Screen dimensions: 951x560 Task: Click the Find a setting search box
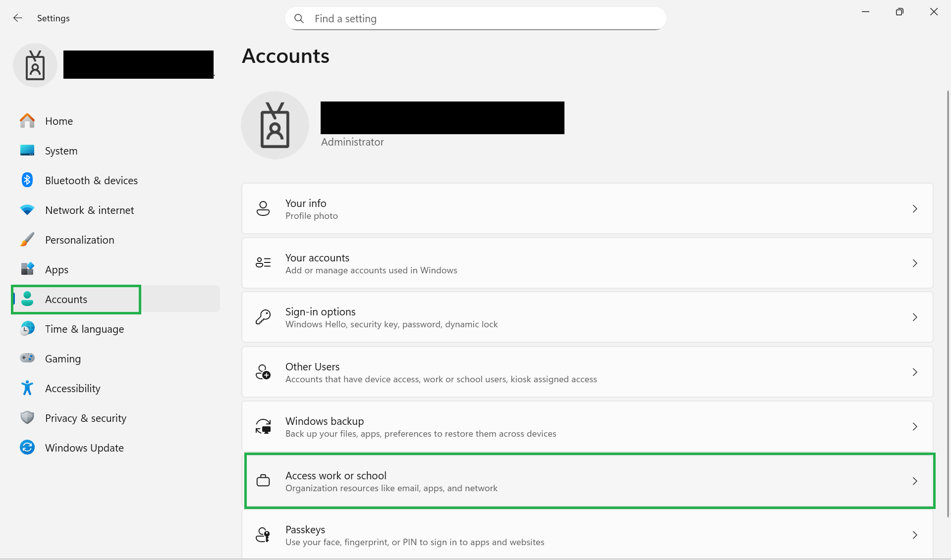476,19
